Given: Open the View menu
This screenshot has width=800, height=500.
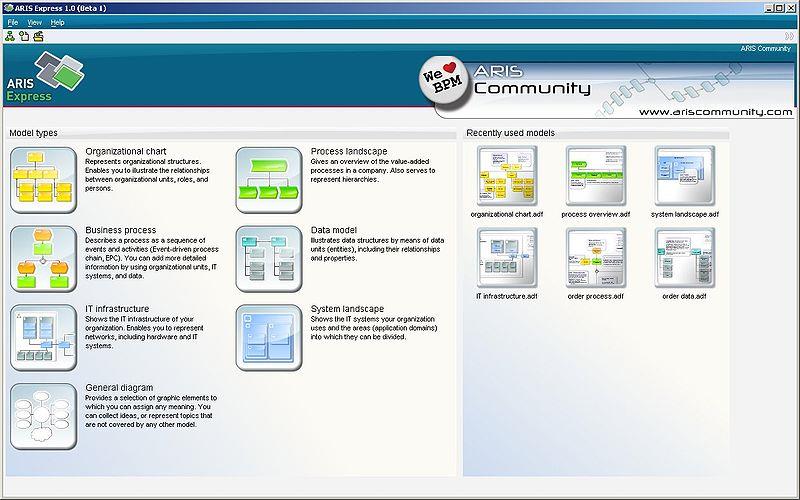Looking at the screenshot, I should [x=34, y=22].
